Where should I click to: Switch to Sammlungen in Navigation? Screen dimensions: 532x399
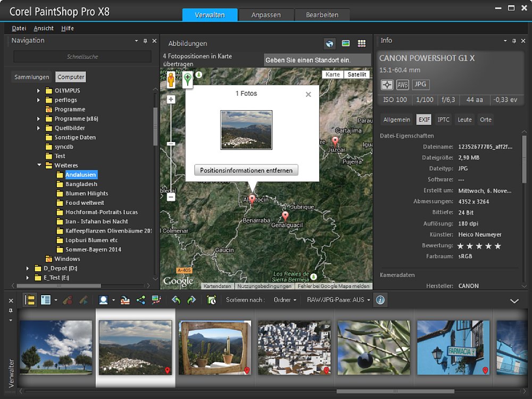coord(31,77)
